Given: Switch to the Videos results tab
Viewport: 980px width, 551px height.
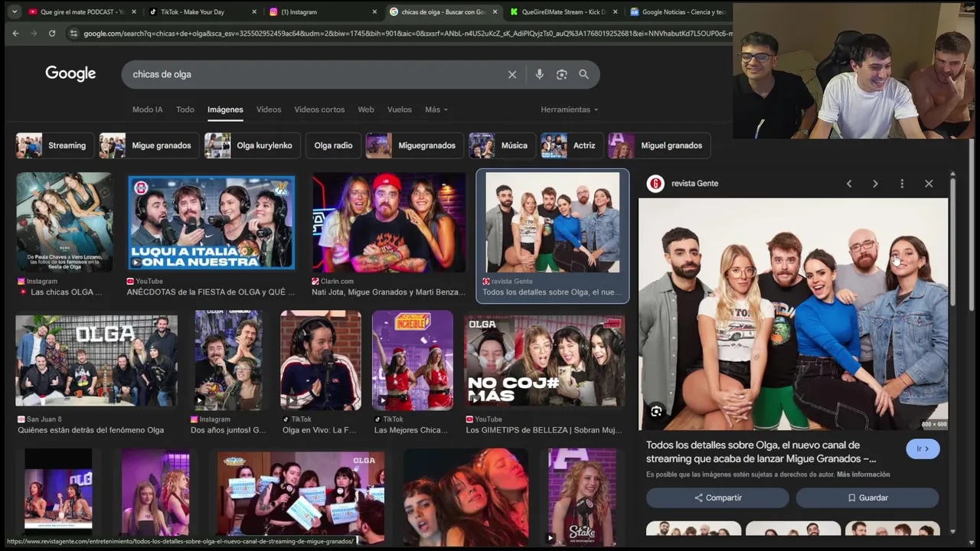Looking at the screenshot, I should [269, 109].
